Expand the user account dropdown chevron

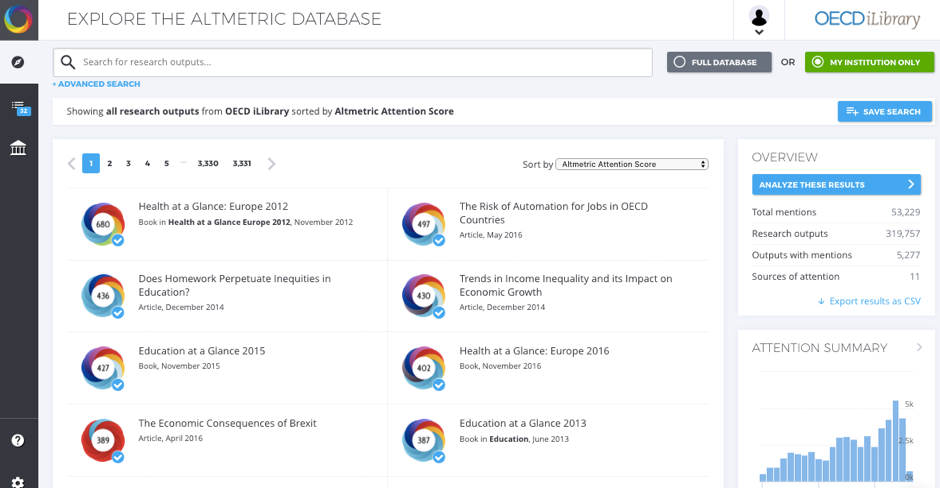[759, 32]
